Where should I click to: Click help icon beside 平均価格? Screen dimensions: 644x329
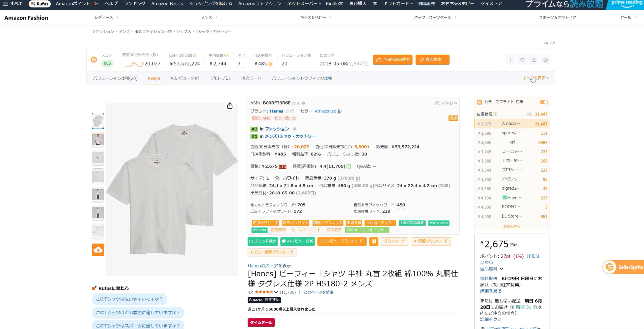[226, 56]
